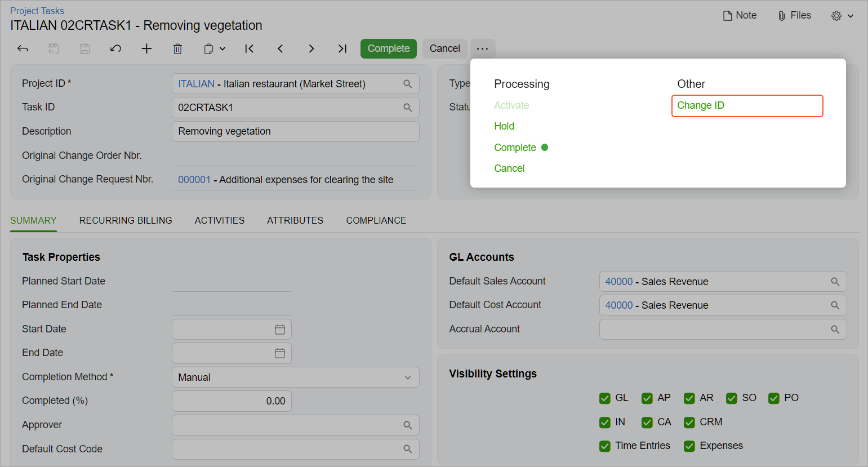Search icon in Default Cost Account field
The image size is (868, 467).
835,305
